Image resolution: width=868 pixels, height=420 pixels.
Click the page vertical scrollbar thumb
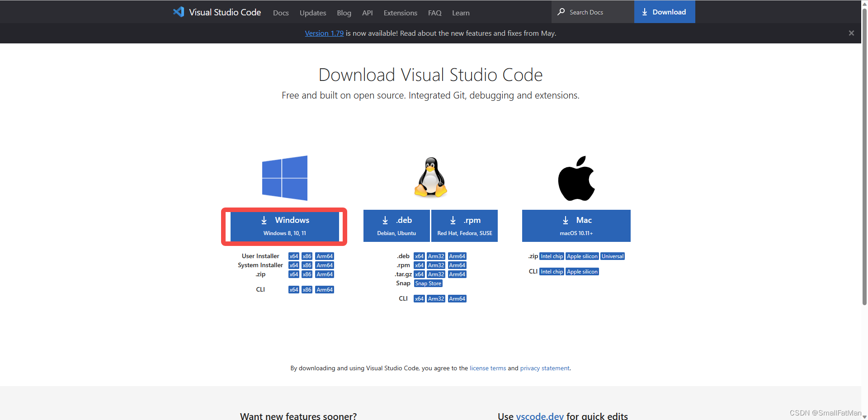click(864, 156)
